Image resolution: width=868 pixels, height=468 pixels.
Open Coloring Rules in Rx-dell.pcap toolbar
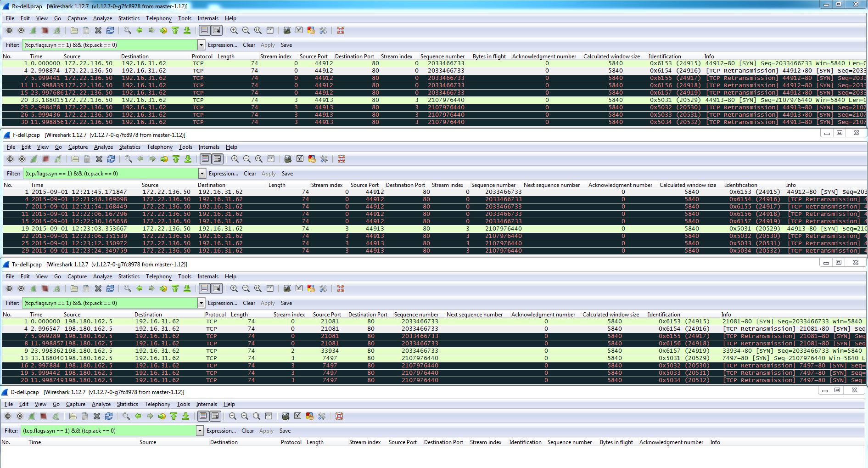(x=311, y=31)
